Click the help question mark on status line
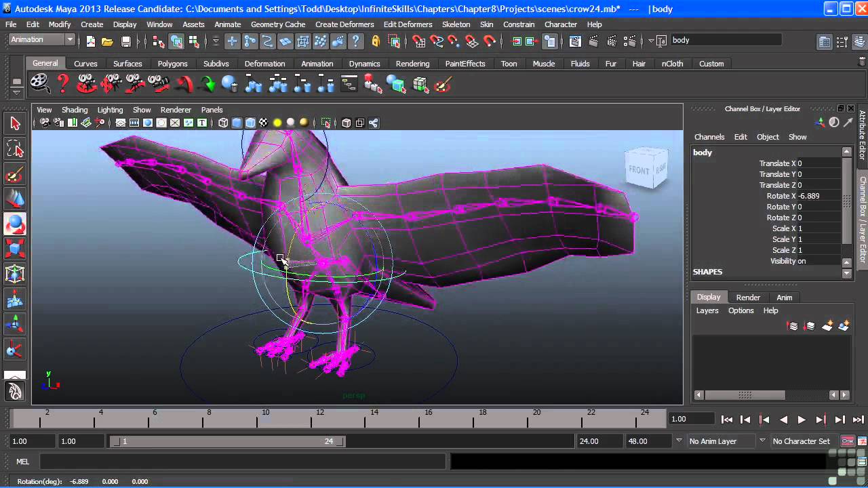This screenshot has height=488, width=868. (x=356, y=41)
